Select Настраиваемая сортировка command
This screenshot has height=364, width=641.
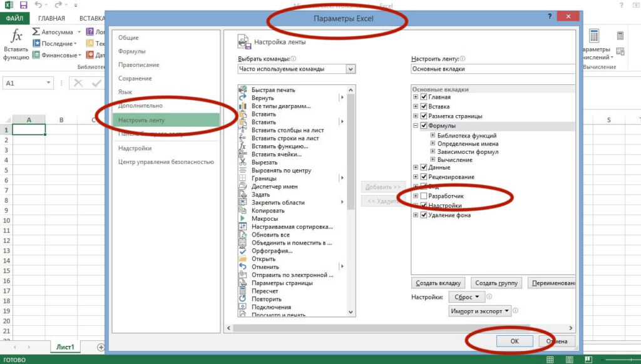pyautogui.click(x=292, y=227)
